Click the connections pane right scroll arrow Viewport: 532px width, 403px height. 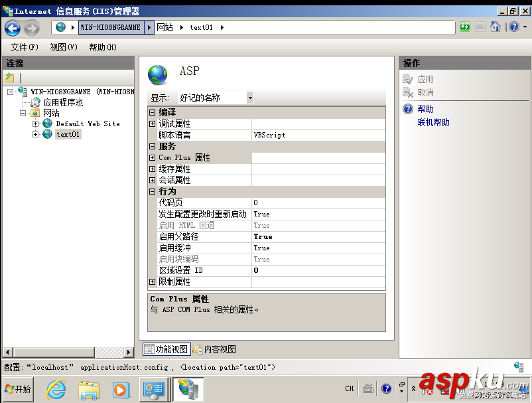click(x=128, y=352)
